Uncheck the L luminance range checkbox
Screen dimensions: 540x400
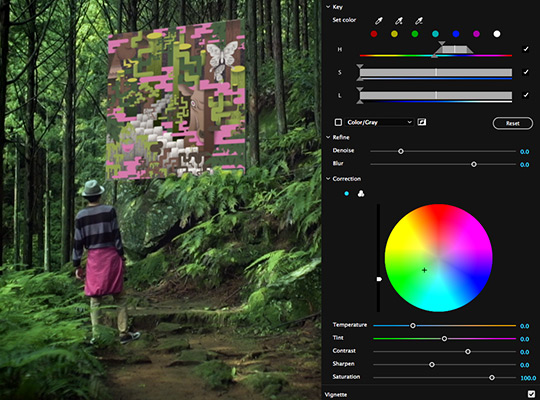(x=526, y=95)
